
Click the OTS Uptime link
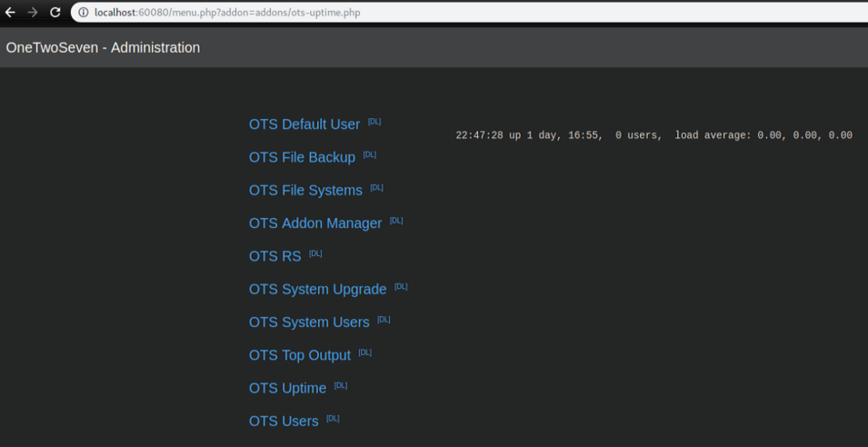click(x=287, y=388)
